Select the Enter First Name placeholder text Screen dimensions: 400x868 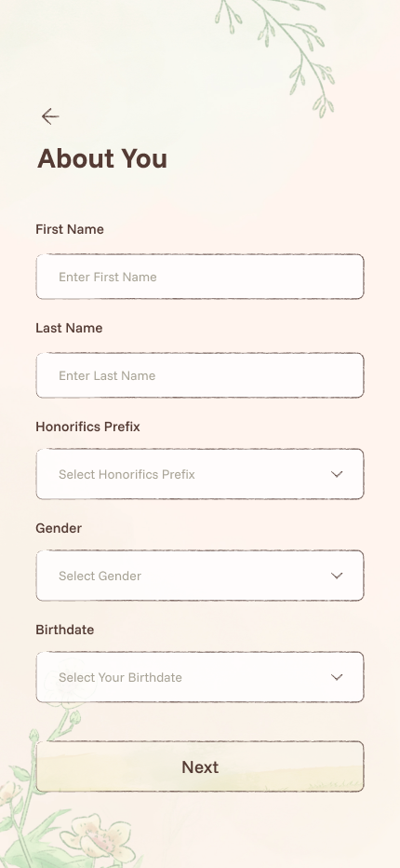coord(108,277)
